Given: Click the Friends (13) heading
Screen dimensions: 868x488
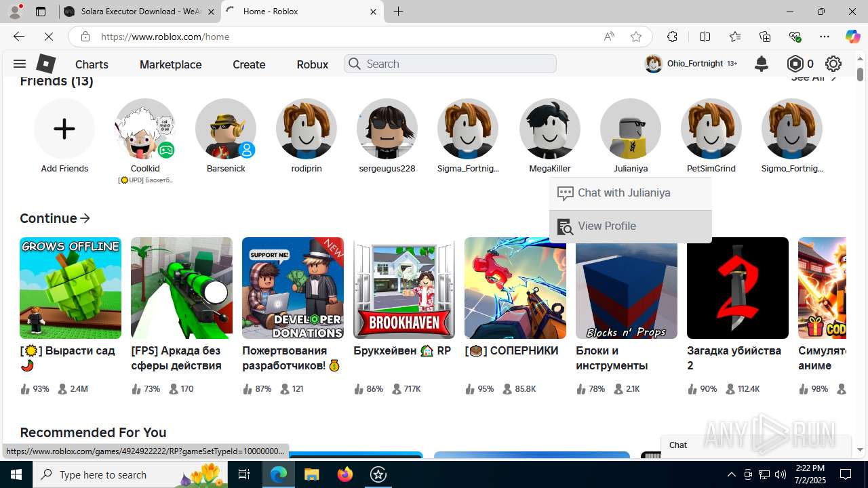Looking at the screenshot, I should tap(56, 81).
